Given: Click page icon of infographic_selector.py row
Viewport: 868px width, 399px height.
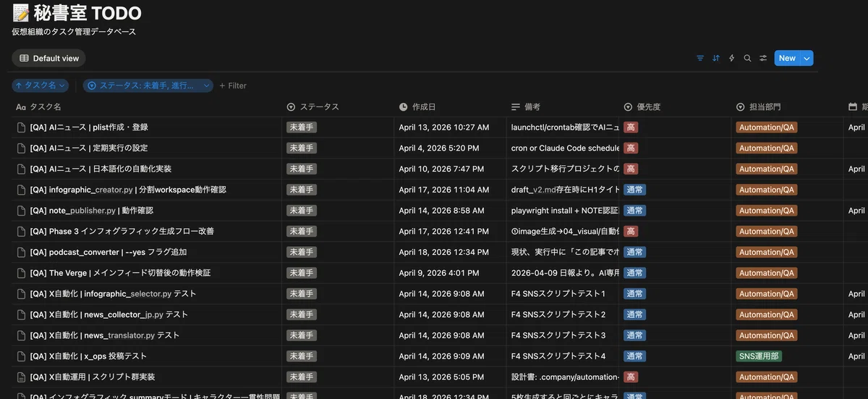Looking at the screenshot, I should pos(21,294).
